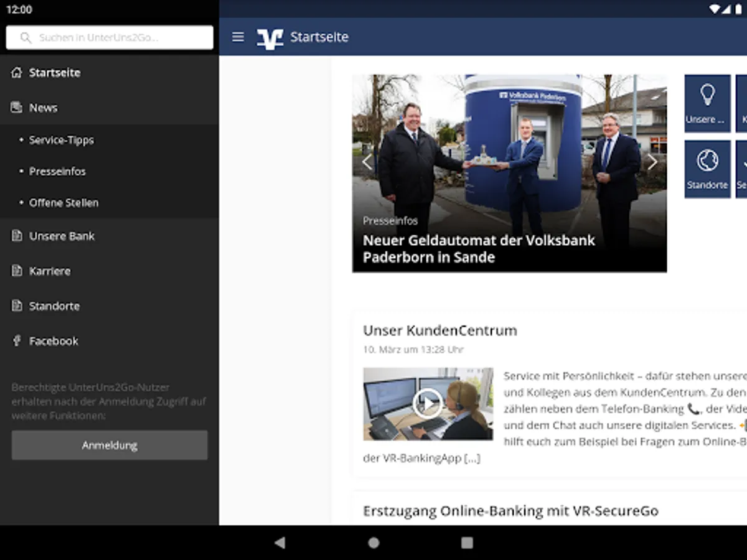
Task: Click the document icon beside Karriere
Action: pyautogui.click(x=17, y=271)
